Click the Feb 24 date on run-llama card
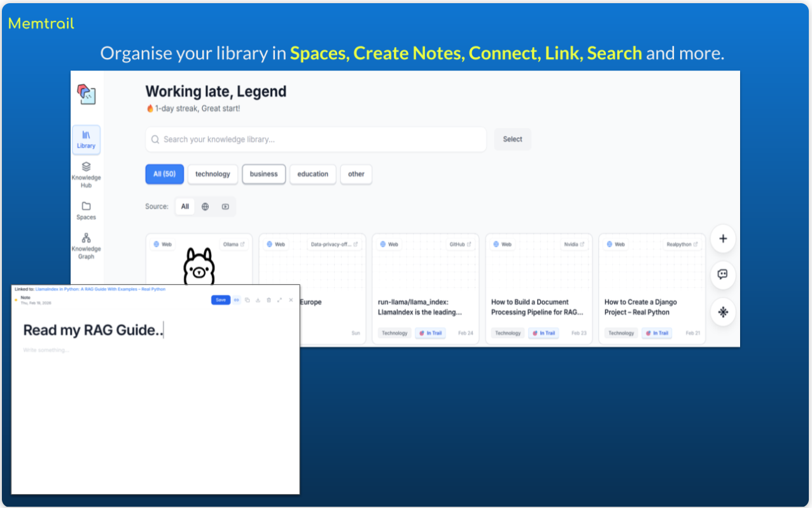Screen dimensions: 812x508 466,333
